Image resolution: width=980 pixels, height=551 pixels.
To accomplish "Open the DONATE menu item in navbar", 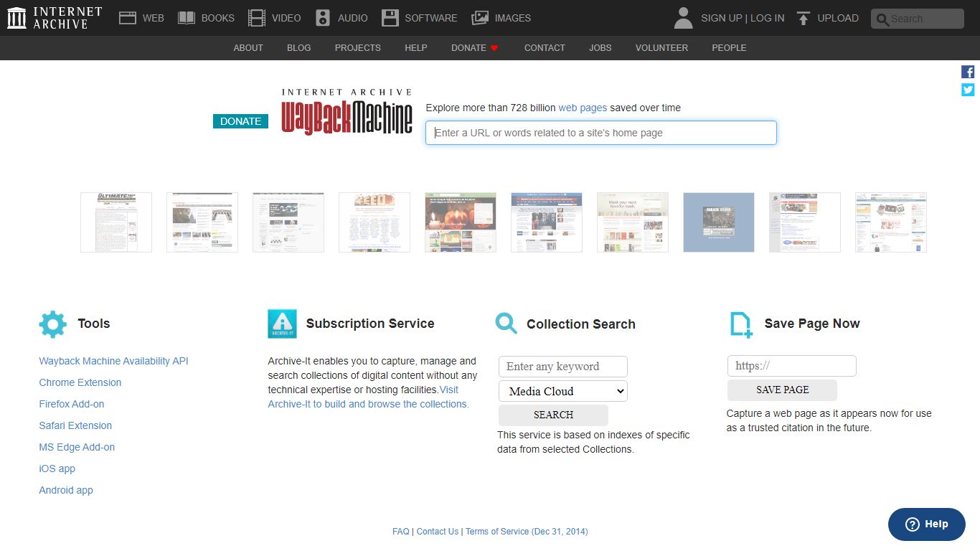I will 468,48.
